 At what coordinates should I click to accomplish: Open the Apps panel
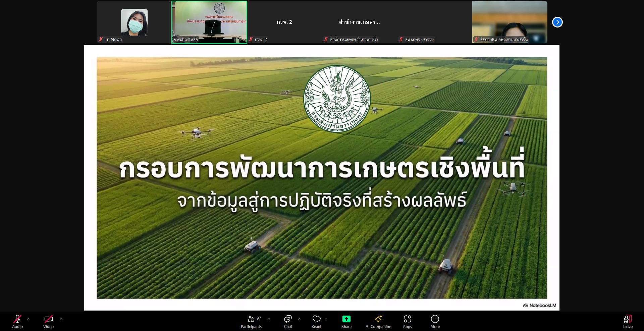(407, 321)
